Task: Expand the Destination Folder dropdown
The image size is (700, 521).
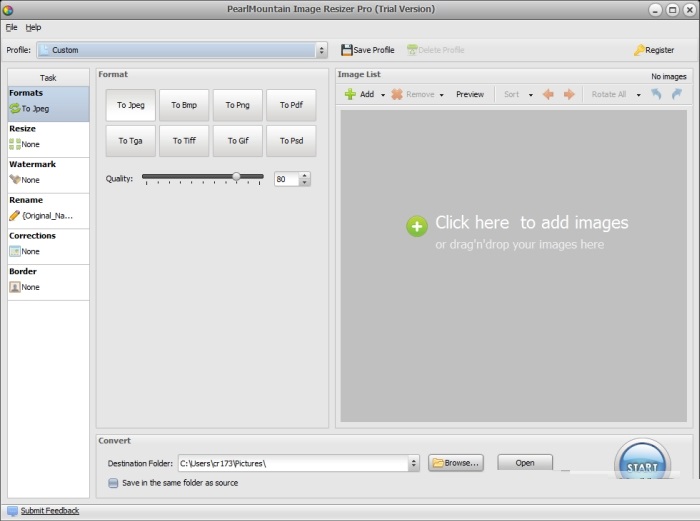Action: [413, 463]
